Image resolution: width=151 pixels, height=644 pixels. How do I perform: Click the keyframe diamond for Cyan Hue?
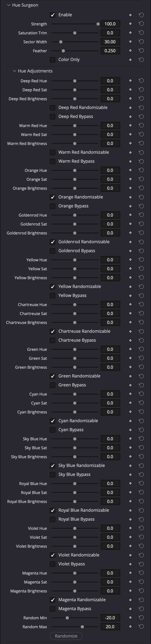[x=130, y=394]
